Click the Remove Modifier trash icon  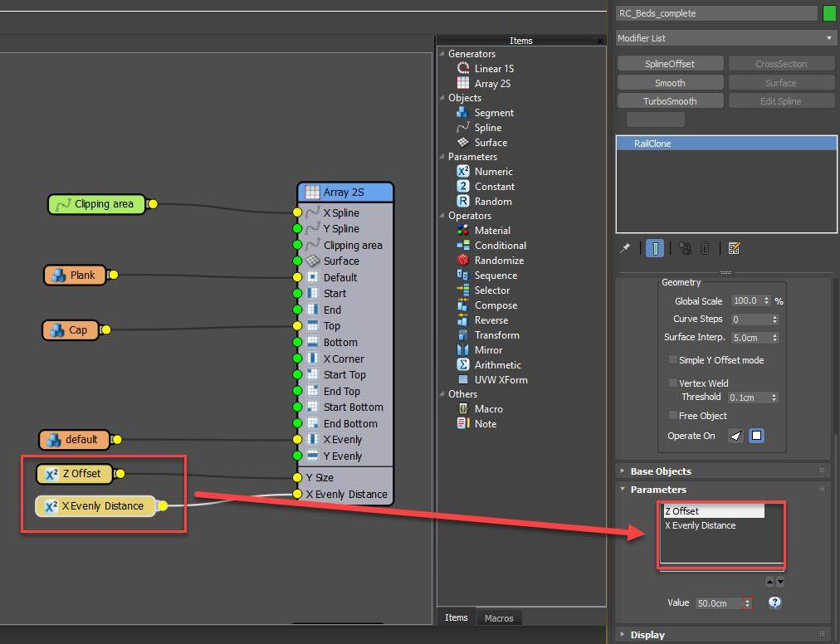pyautogui.click(x=705, y=248)
